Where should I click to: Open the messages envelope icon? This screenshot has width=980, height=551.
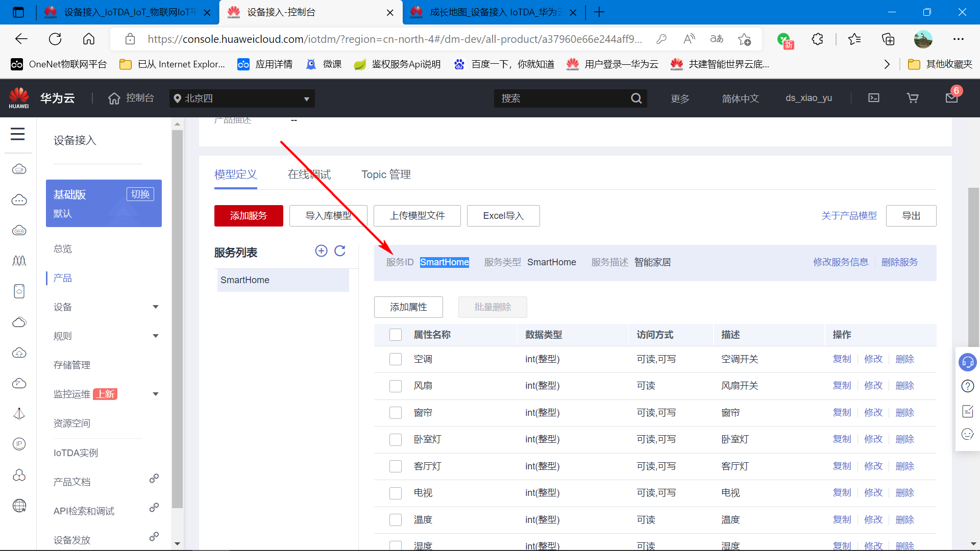click(951, 98)
